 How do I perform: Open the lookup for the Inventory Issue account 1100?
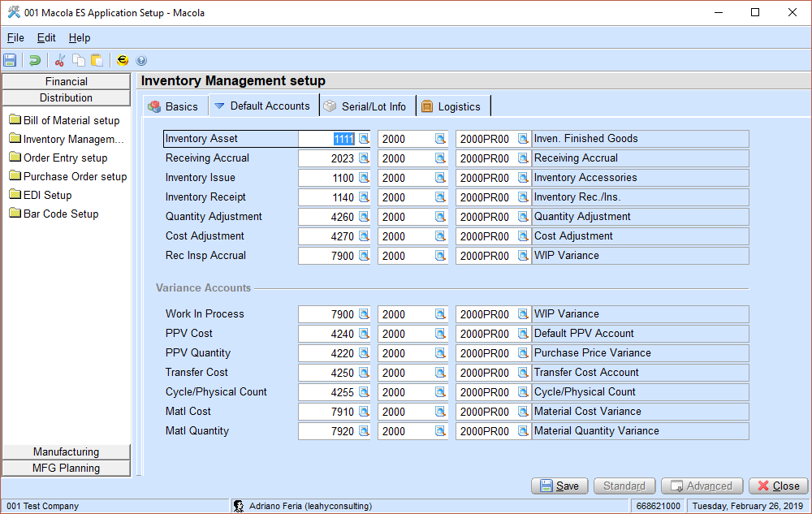coord(364,178)
